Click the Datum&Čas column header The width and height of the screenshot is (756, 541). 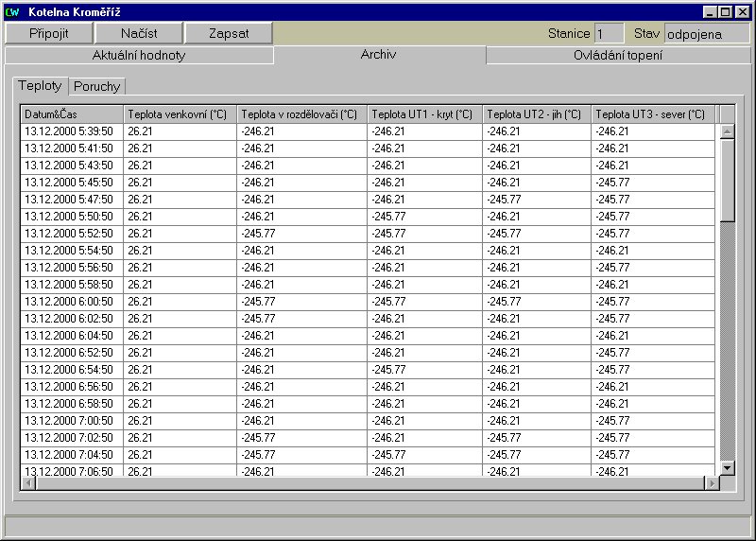coord(72,114)
